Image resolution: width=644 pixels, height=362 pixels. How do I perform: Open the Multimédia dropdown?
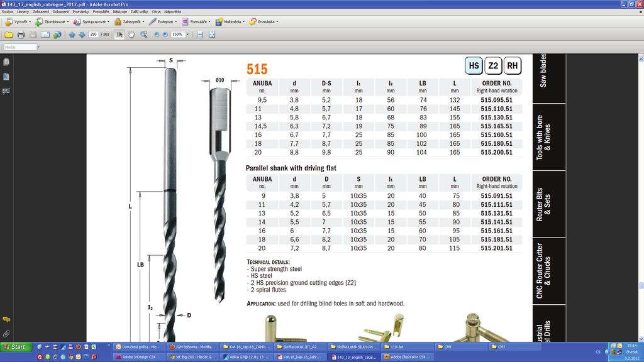(230, 22)
